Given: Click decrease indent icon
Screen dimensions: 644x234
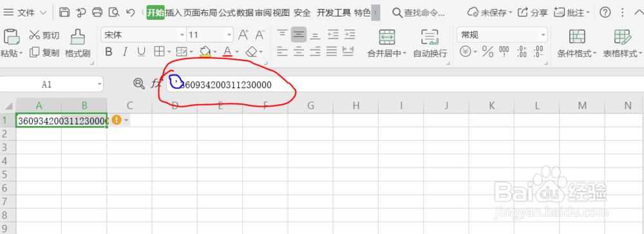Looking at the screenshot, I should (x=333, y=35).
